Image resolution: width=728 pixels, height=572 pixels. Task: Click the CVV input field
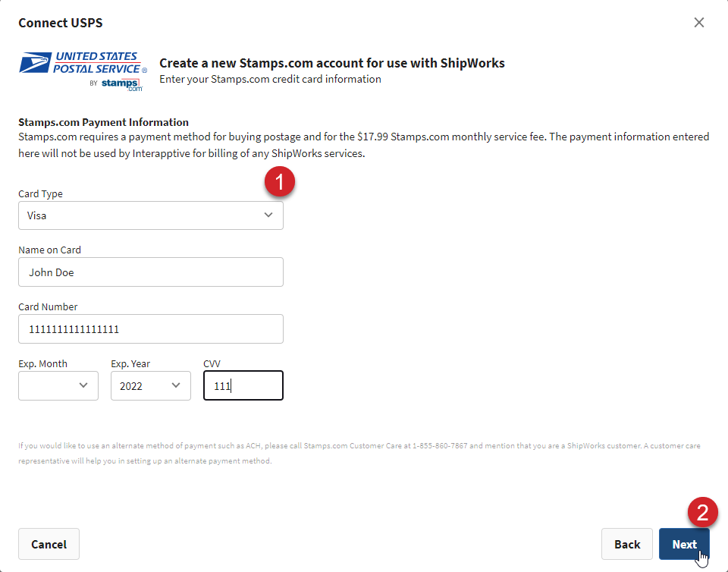click(243, 386)
